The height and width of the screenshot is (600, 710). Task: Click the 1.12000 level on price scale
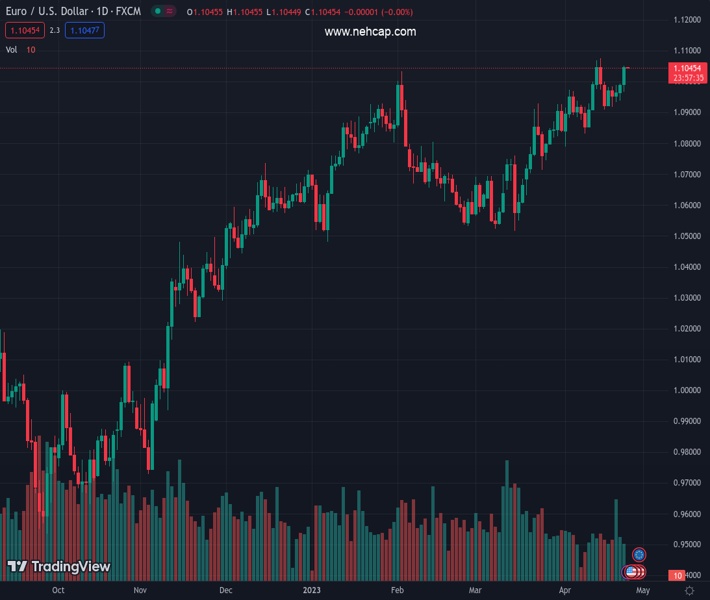(685, 20)
